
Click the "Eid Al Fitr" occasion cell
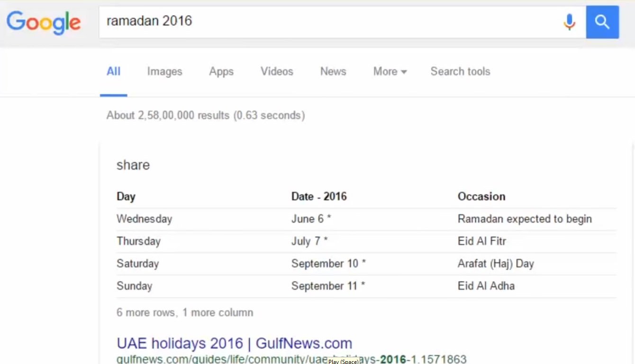tap(482, 241)
